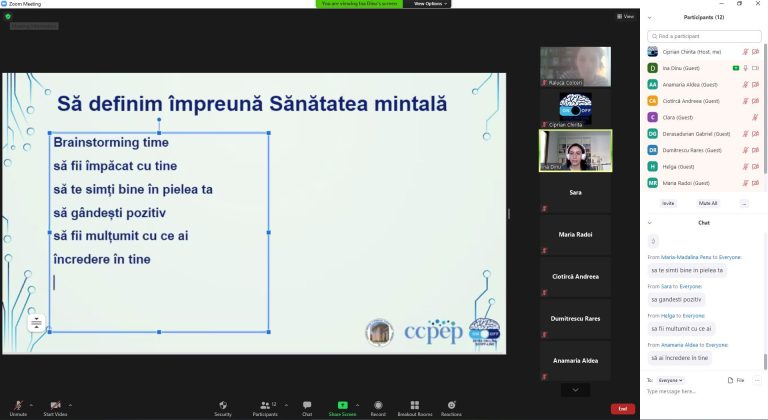
Task: Open the Security shield icon
Action: click(x=222, y=405)
